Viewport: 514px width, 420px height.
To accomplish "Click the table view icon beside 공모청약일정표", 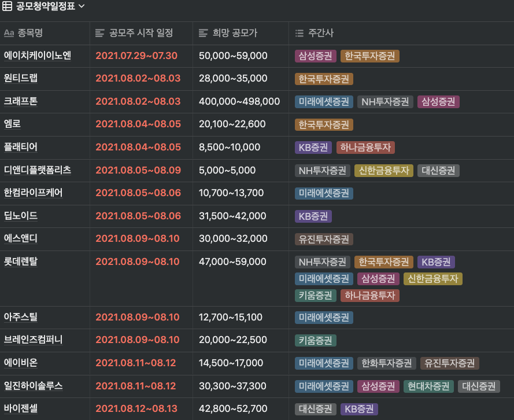I will point(7,6).
